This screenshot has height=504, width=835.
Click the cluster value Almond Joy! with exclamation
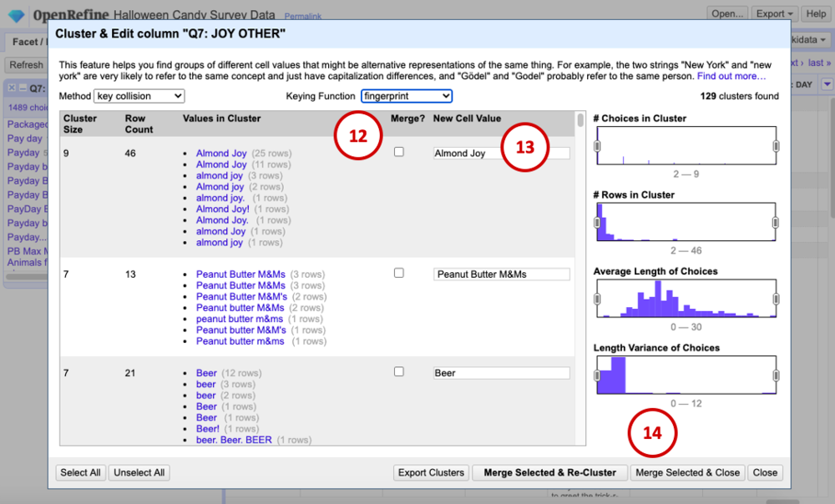point(223,209)
